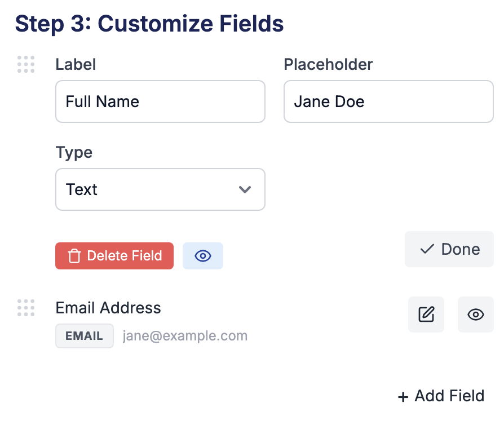This screenshot has height=443, width=504.
Task: Click the plus icon next to Add Field
Action: (x=403, y=396)
